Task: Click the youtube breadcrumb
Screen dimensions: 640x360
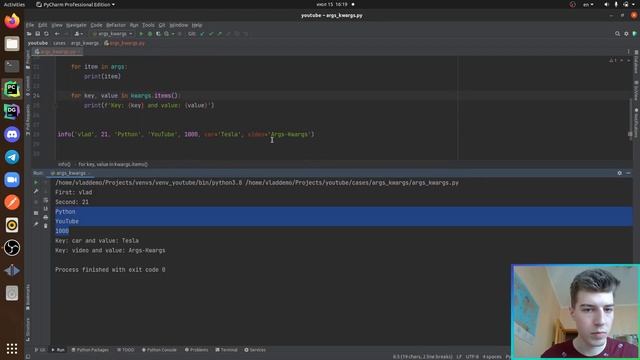Action: [x=38, y=43]
